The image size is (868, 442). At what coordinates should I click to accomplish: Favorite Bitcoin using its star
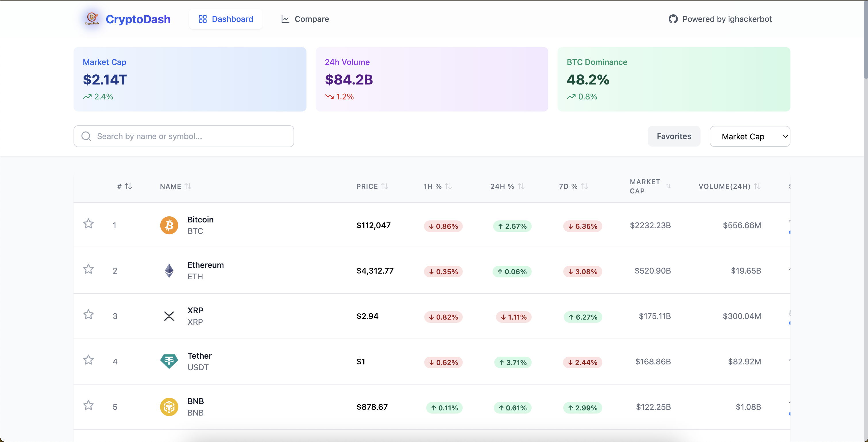(88, 224)
